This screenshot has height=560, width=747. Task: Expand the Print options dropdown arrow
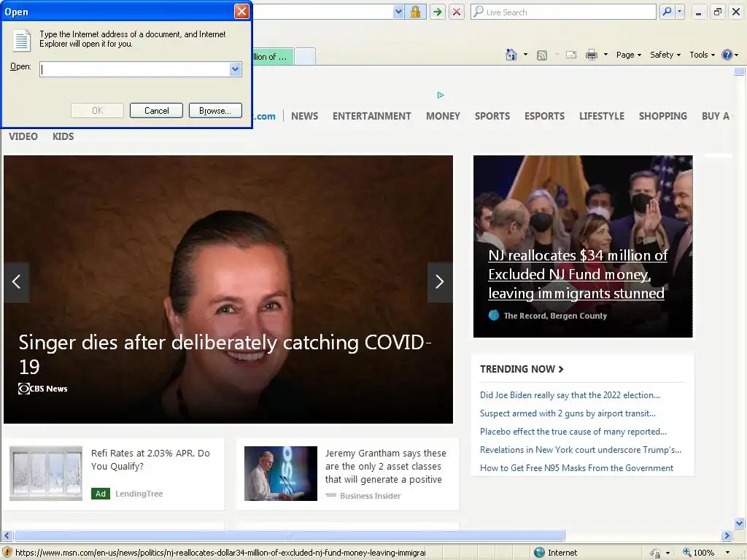coord(605,55)
